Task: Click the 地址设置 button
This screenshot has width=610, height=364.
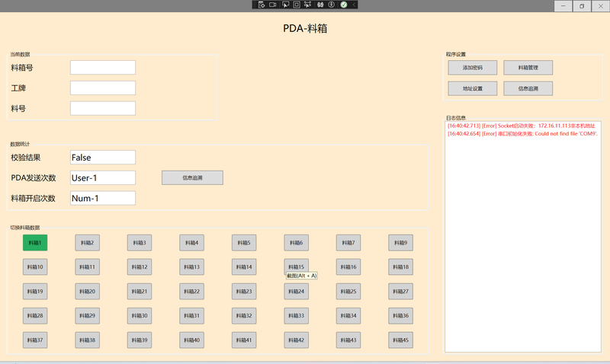Action: coord(472,88)
